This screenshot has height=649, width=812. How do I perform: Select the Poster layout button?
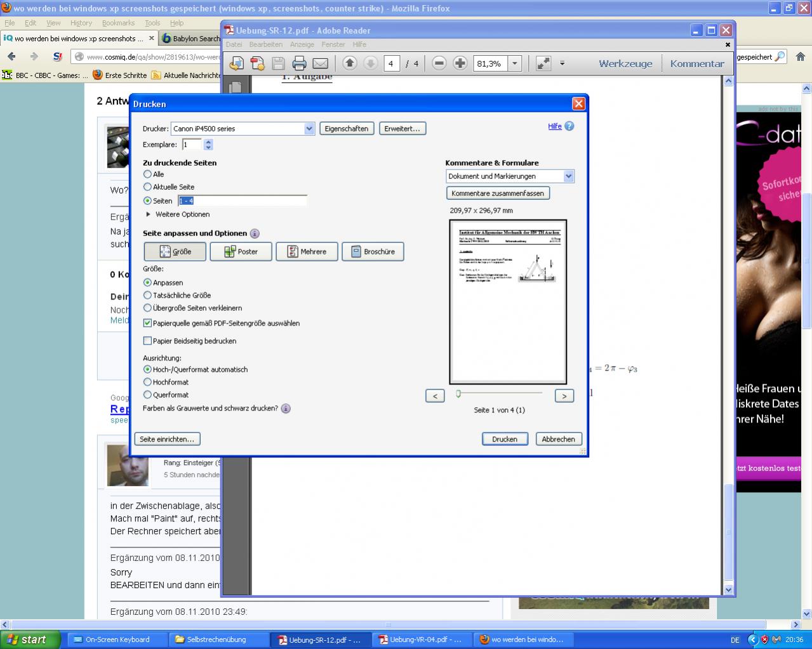pyautogui.click(x=241, y=252)
